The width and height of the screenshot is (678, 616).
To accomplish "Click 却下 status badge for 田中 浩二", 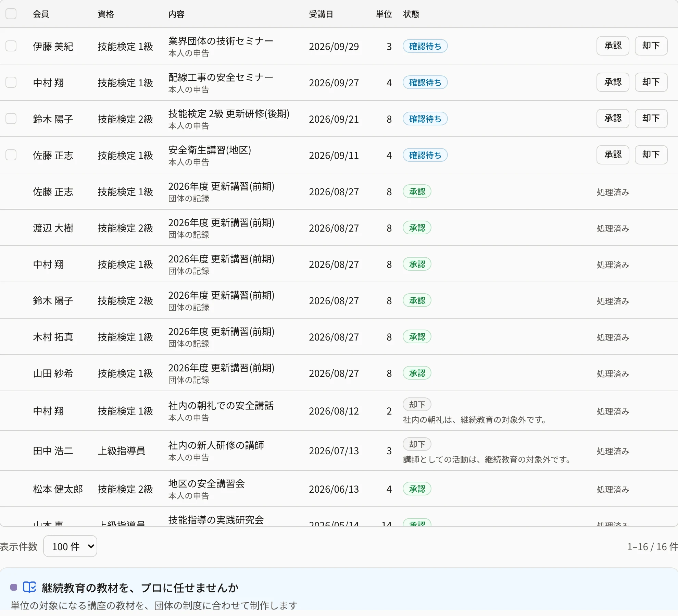I will pyautogui.click(x=417, y=444).
